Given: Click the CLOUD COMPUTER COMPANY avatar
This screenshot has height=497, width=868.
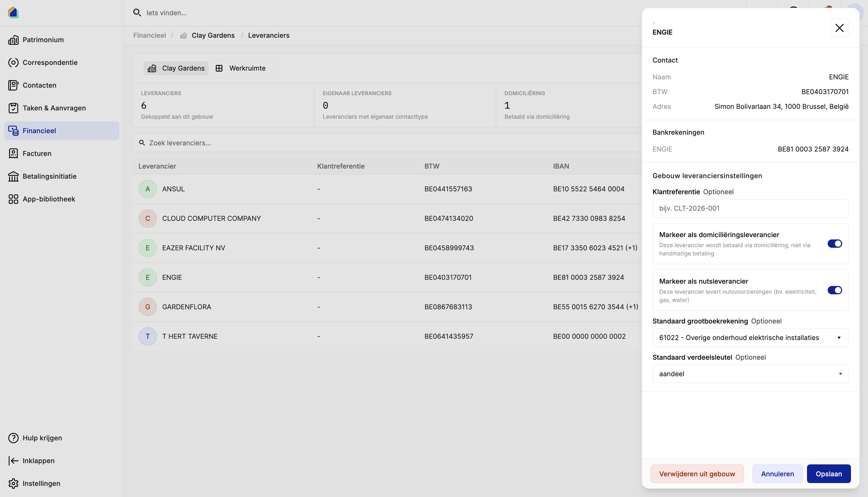Looking at the screenshot, I should [148, 219].
